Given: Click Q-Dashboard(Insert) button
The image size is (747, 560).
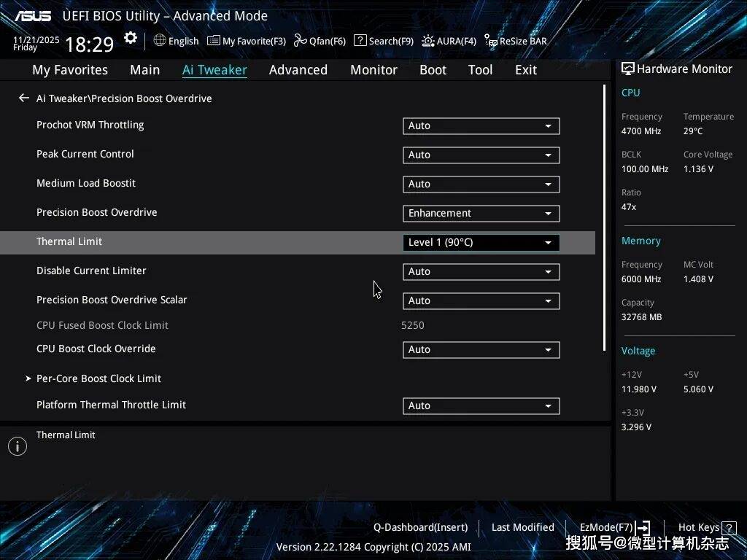Looking at the screenshot, I should tap(420, 528).
